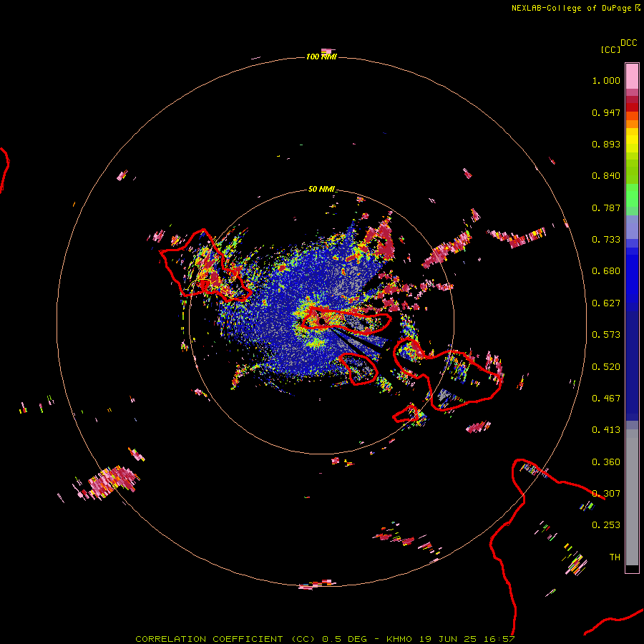This screenshot has width=644, height=644.
Task: Click the DCC label above the color scale
Action: (x=628, y=43)
